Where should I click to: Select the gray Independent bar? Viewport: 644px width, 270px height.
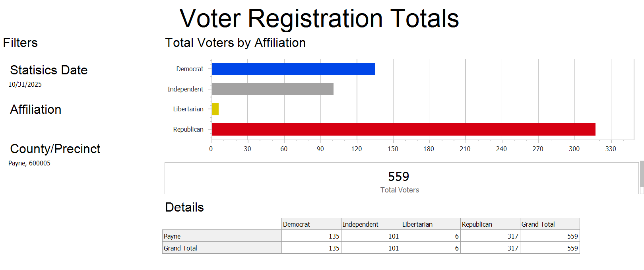point(272,89)
